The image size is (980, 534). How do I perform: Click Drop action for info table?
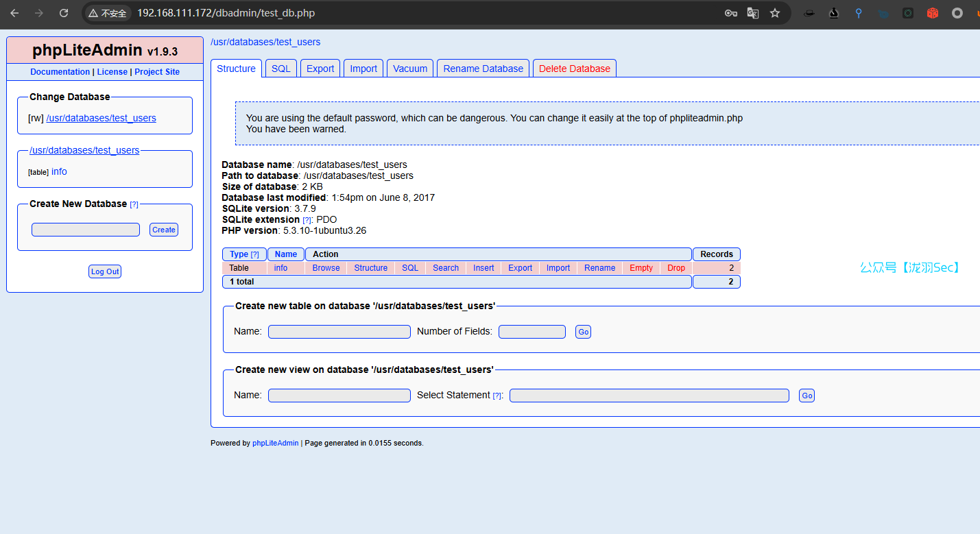pyautogui.click(x=676, y=268)
